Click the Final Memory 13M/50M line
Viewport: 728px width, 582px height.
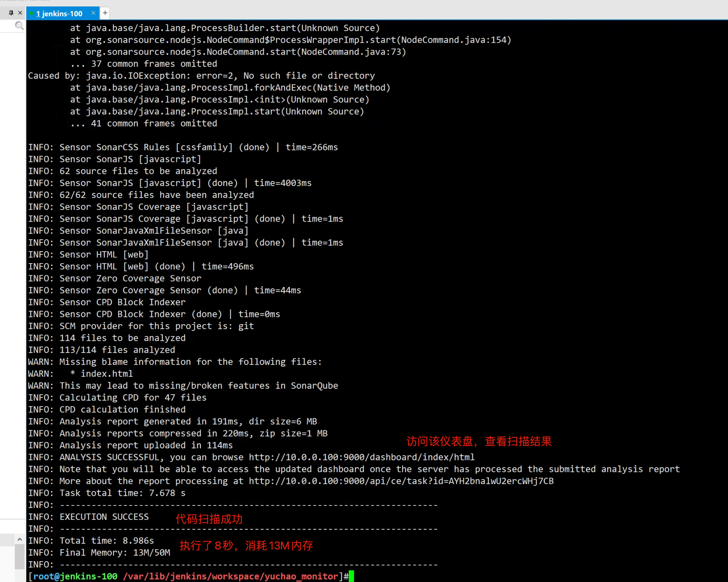point(115,552)
